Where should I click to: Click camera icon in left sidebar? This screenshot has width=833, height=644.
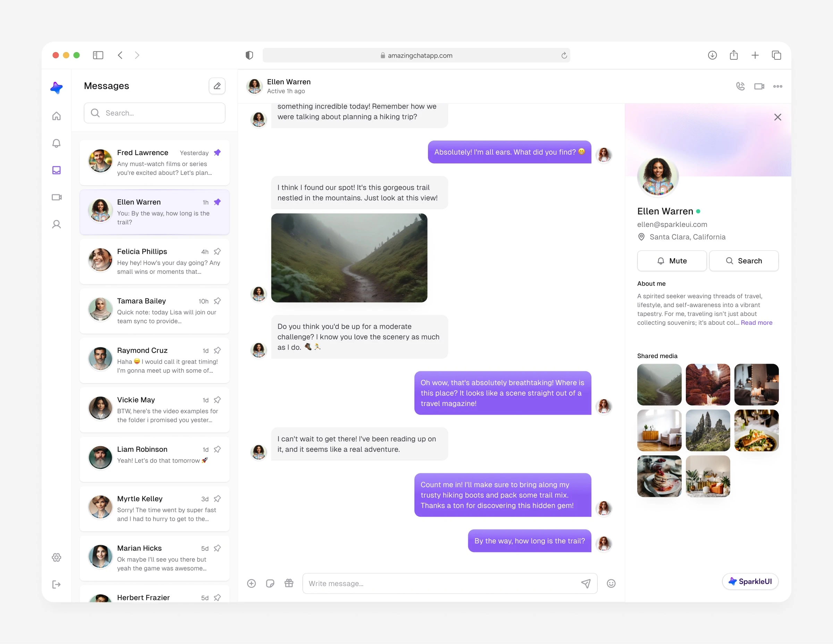(x=57, y=197)
